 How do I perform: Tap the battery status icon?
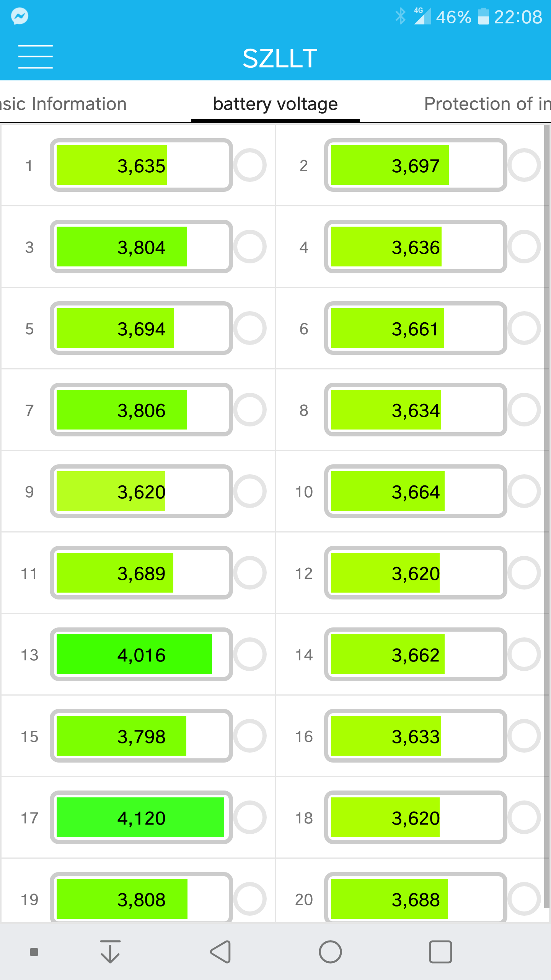(484, 16)
